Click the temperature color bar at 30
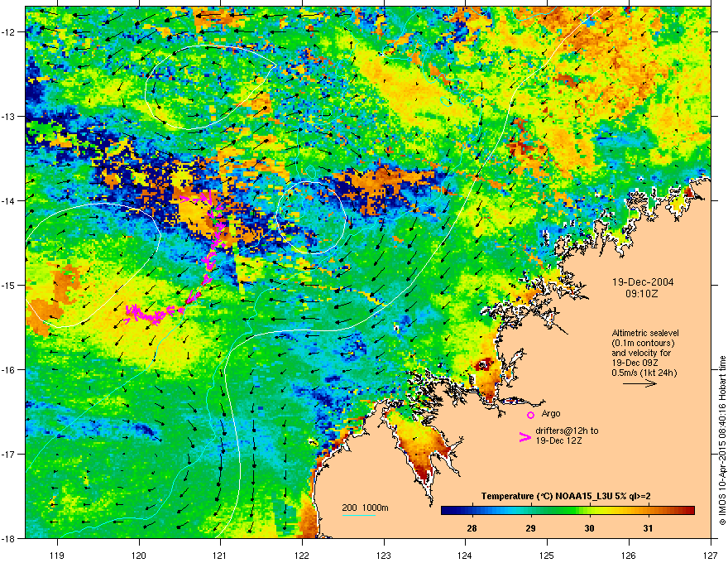The image size is (728, 563). pyautogui.click(x=589, y=510)
